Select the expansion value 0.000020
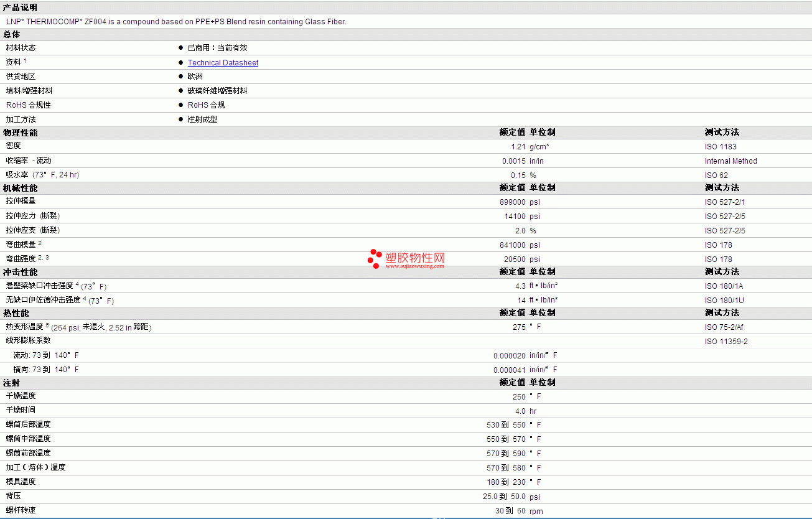 tap(510, 356)
